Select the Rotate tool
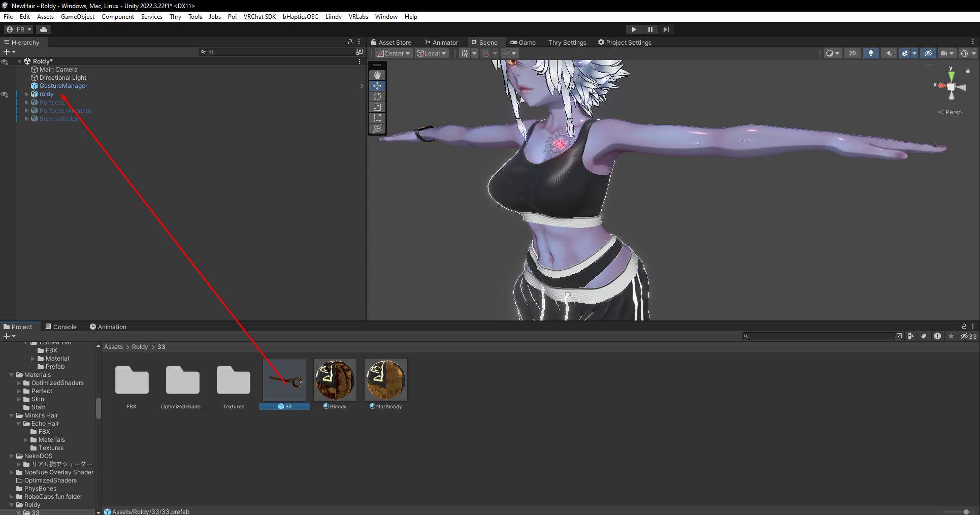Viewport: 980px width, 515px height. point(377,96)
